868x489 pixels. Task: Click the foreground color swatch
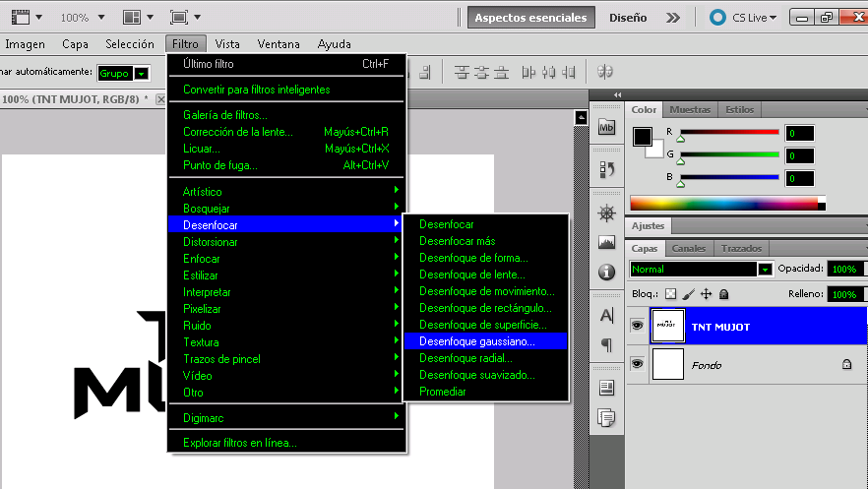pos(642,136)
